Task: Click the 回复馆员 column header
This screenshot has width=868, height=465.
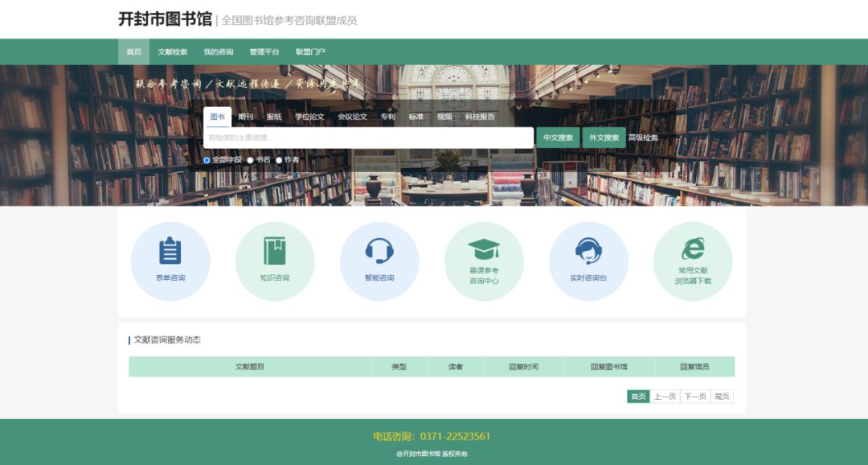Action: (694, 367)
